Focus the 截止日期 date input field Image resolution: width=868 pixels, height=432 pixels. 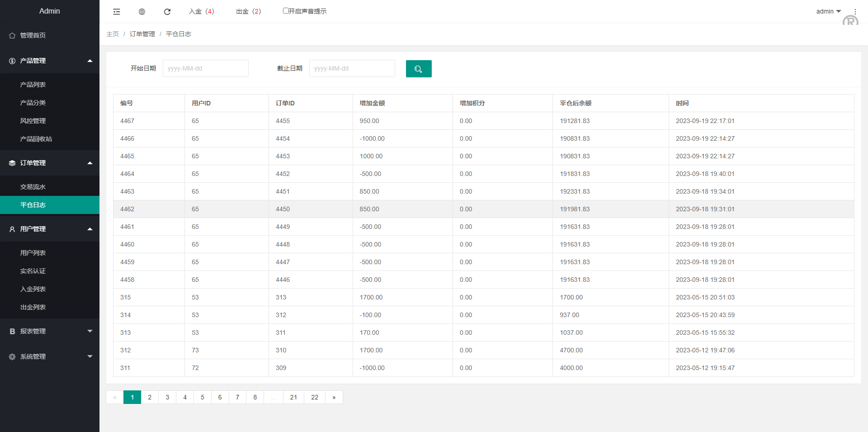pyautogui.click(x=352, y=68)
